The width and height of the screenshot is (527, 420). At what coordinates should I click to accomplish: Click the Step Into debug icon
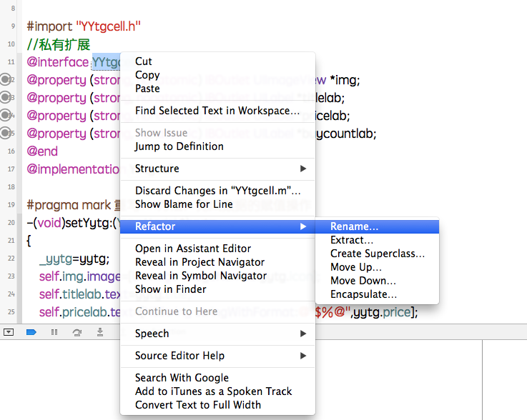pos(100,332)
